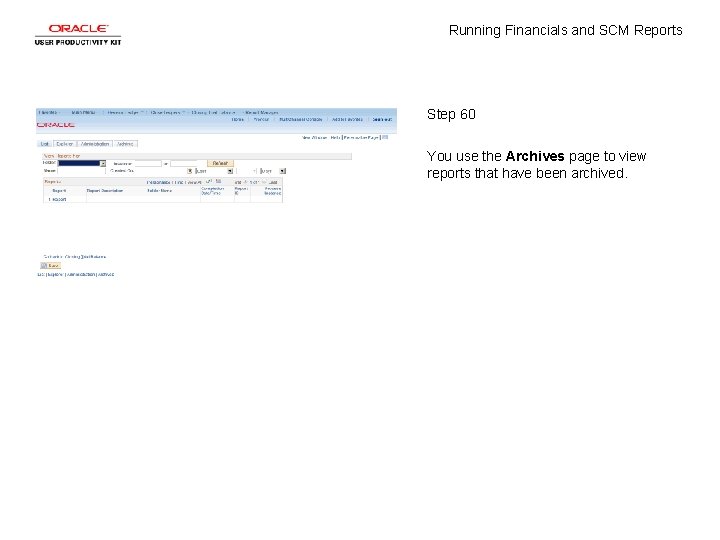This screenshot has height=540, width=720.
Task: Click the Oracle logo in application header
Action: [56, 125]
